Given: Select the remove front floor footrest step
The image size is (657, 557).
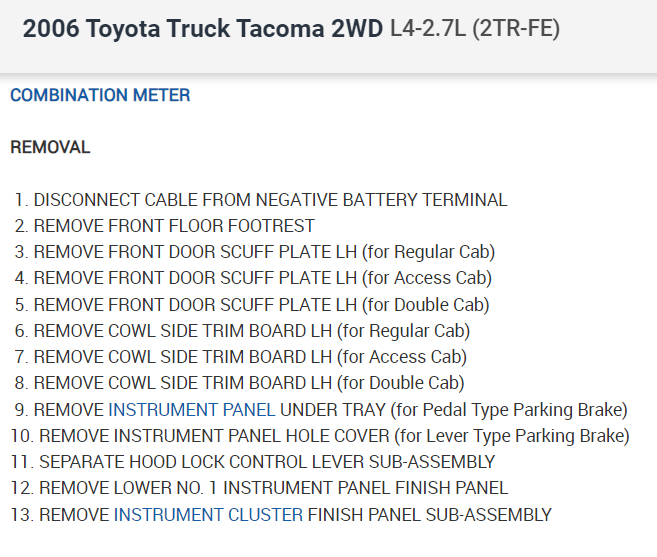Looking at the screenshot, I should click(174, 226).
